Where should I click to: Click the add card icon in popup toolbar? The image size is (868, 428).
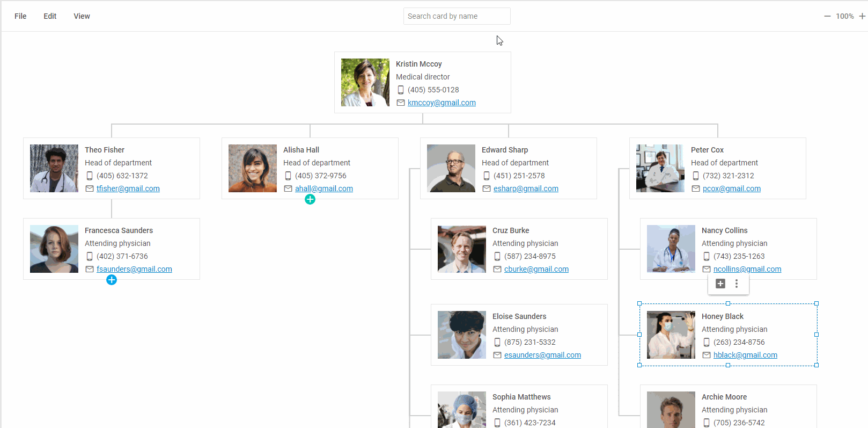[x=720, y=284]
